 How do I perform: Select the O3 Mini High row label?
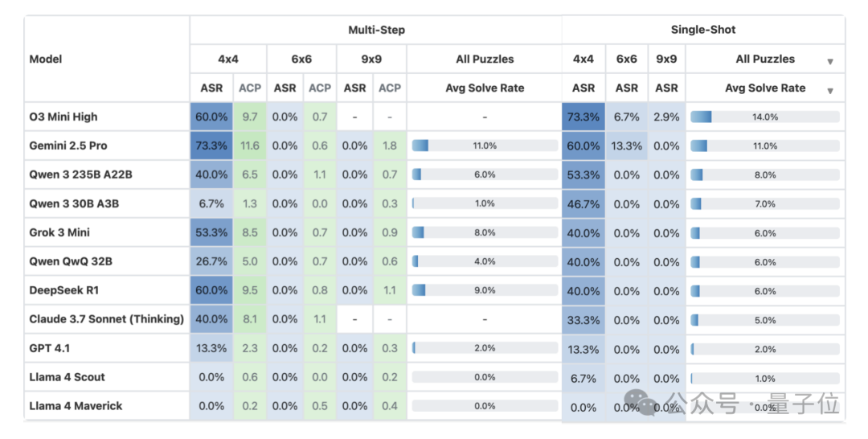point(63,117)
